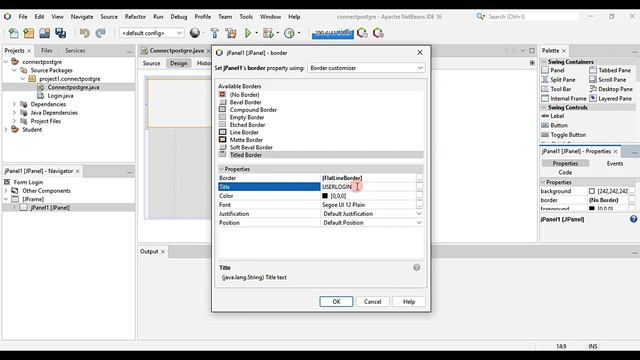The height and width of the screenshot is (360, 640).
Task: Collapse the Properties section in border dialog
Action: click(222, 169)
